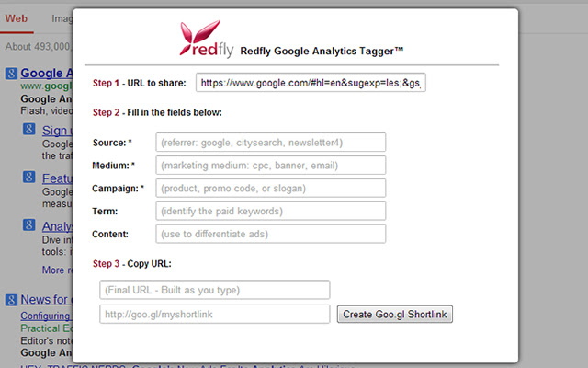
Task: Click the More results link
Action: 57,270
